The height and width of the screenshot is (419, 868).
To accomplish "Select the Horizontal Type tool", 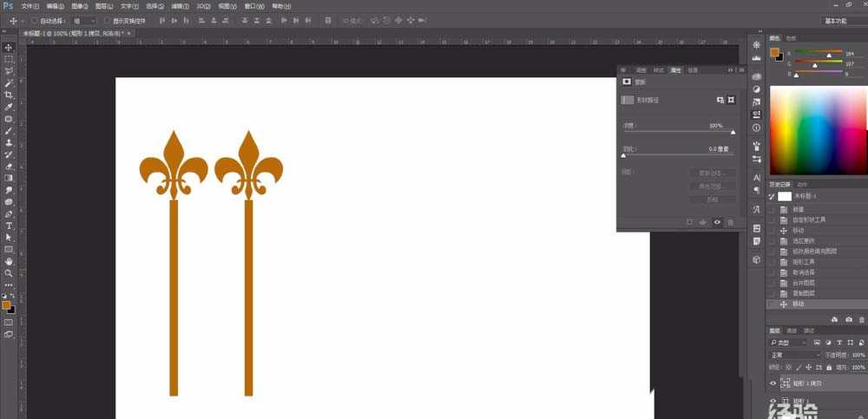I will pyautogui.click(x=9, y=226).
